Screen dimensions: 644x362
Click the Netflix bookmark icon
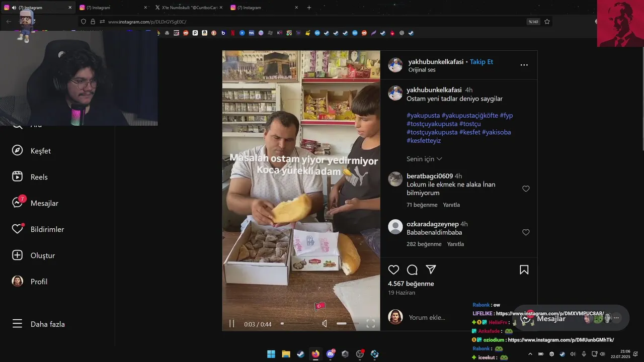232,33
